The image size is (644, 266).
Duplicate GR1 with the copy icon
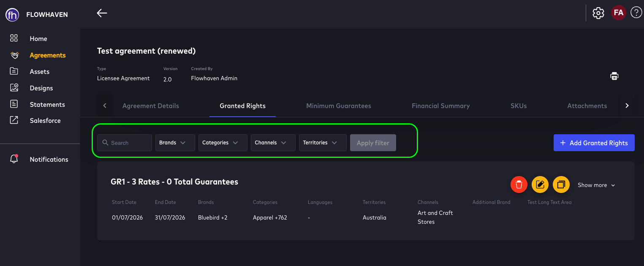pyautogui.click(x=561, y=185)
